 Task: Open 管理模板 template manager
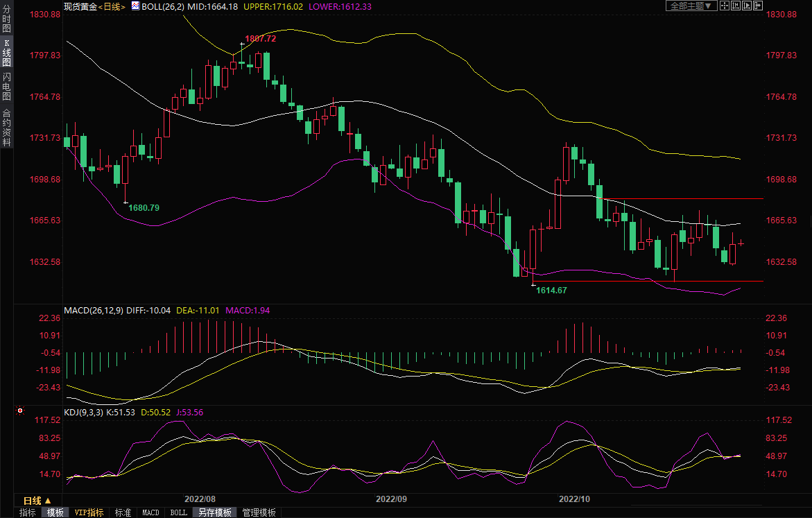259,512
